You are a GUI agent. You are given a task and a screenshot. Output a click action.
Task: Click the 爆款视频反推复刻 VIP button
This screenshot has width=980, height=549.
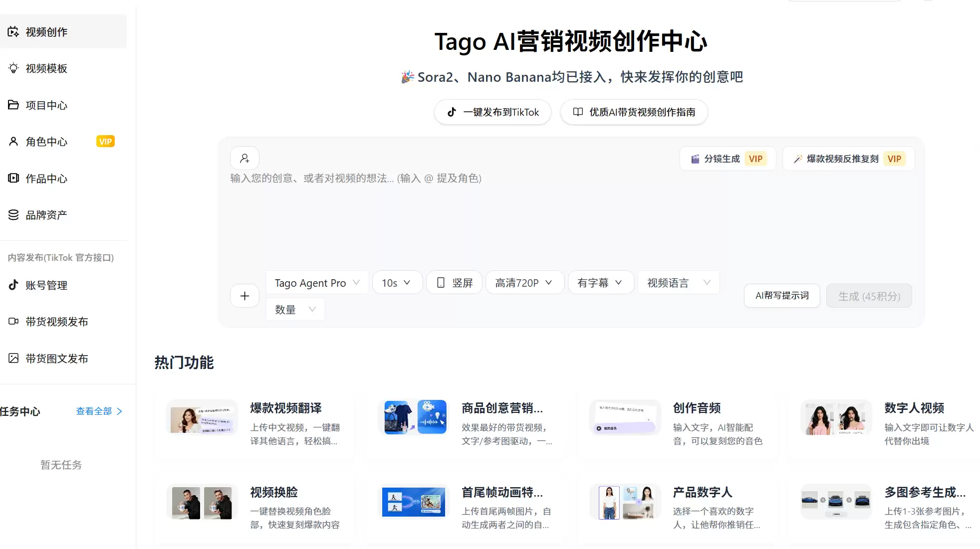(x=848, y=159)
